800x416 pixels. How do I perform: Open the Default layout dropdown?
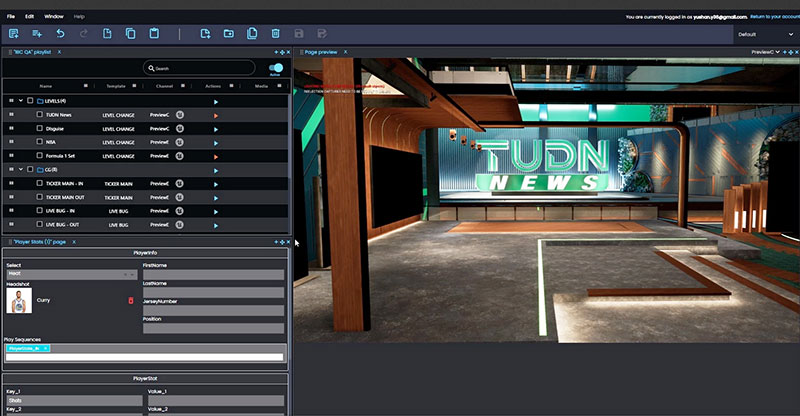coord(765,34)
